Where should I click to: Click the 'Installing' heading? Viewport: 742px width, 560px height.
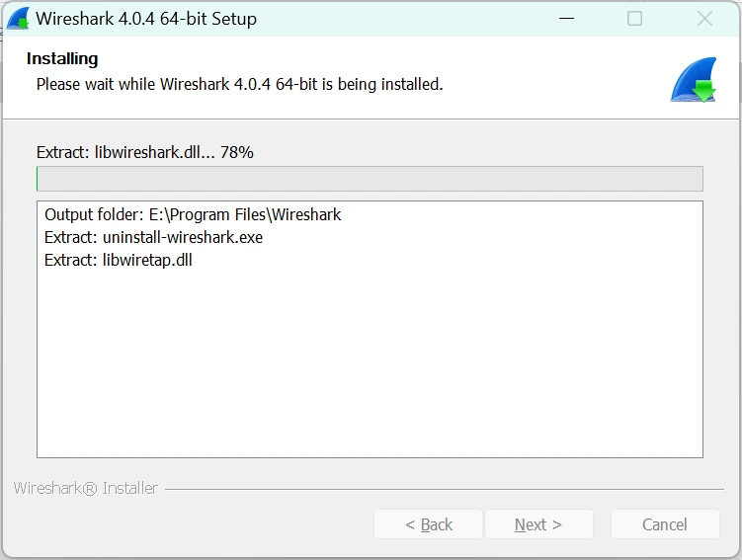pyautogui.click(x=62, y=58)
